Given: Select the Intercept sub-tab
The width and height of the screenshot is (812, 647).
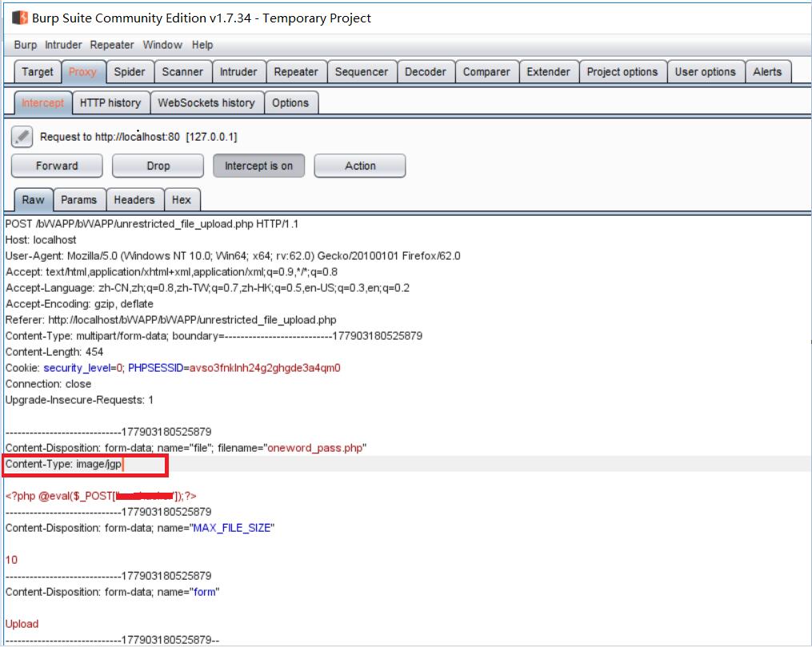Looking at the screenshot, I should [42, 103].
